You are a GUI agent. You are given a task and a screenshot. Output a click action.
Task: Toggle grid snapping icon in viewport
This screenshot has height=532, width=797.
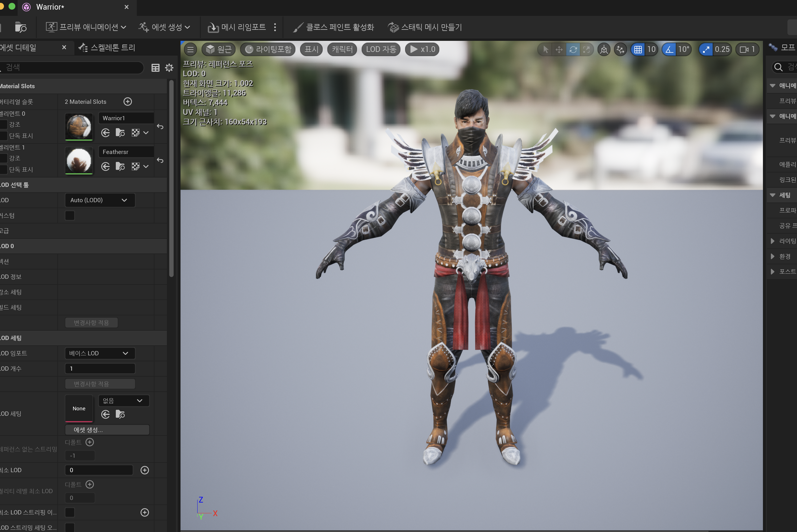[x=638, y=50]
